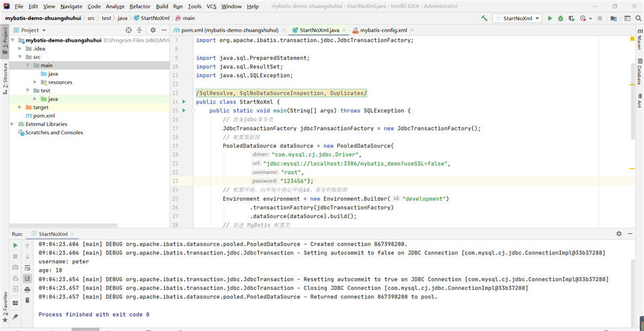
Task: Open the File menu
Action: tap(19, 7)
